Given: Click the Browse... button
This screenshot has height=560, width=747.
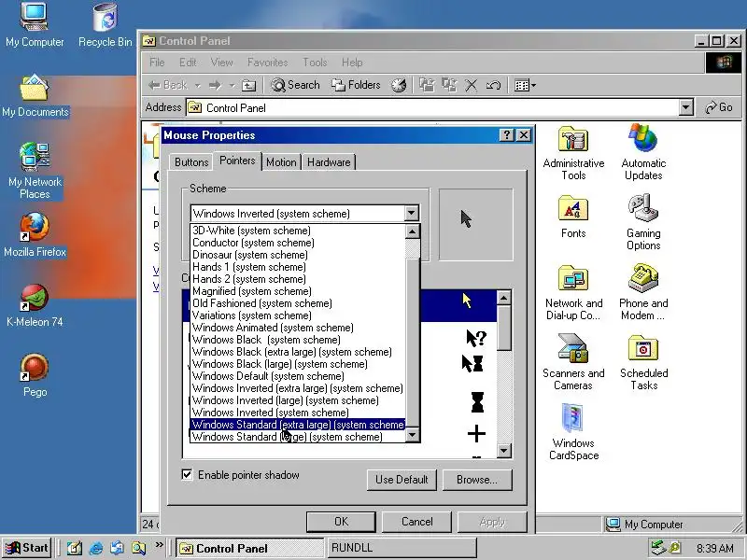Looking at the screenshot, I should pyautogui.click(x=477, y=480).
